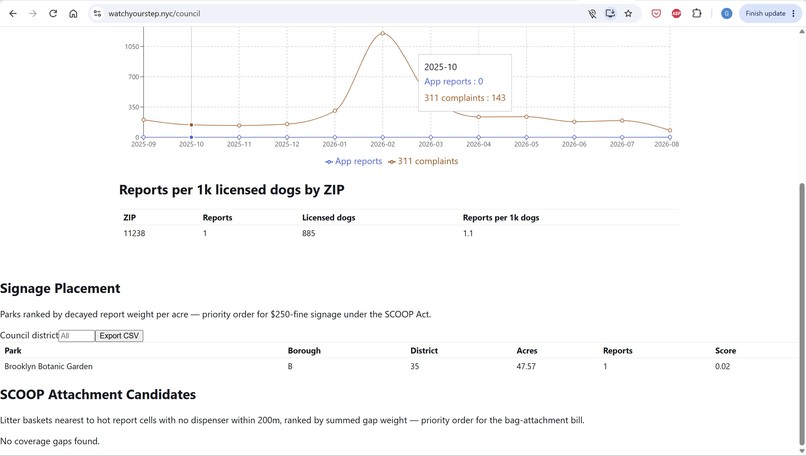The image size is (806, 456).
Task: Select the 885 licensed dogs value
Action: pos(308,233)
